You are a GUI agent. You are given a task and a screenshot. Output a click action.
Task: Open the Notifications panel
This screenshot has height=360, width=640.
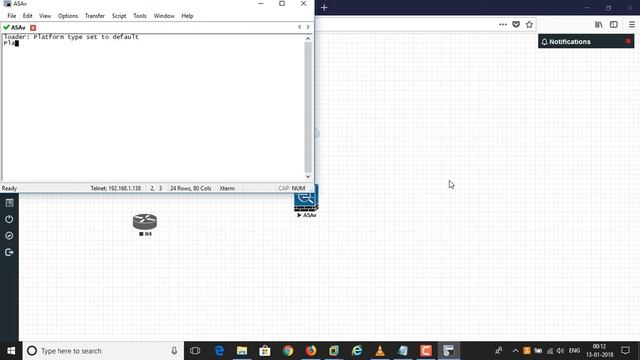point(570,42)
